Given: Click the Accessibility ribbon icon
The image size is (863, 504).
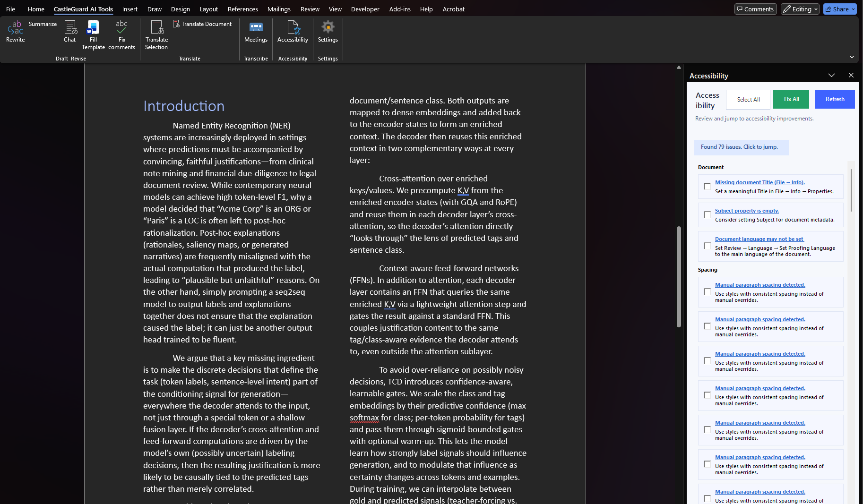Looking at the screenshot, I should [x=293, y=28].
